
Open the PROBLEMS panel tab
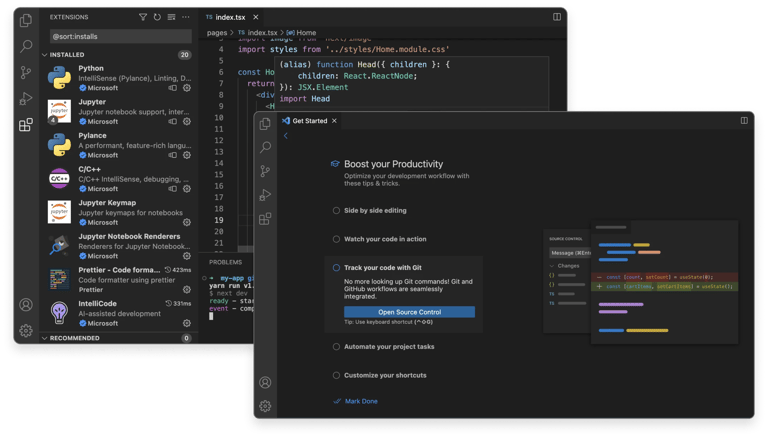(x=225, y=262)
